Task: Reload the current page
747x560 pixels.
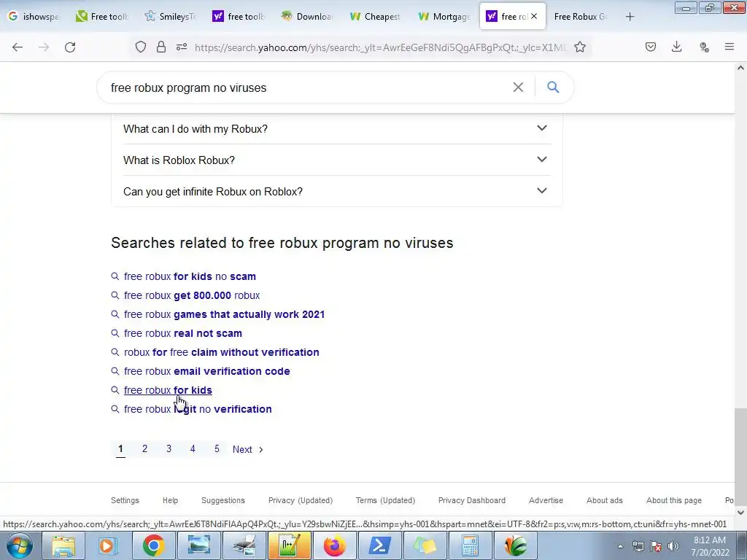Action: tap(70, 47)
